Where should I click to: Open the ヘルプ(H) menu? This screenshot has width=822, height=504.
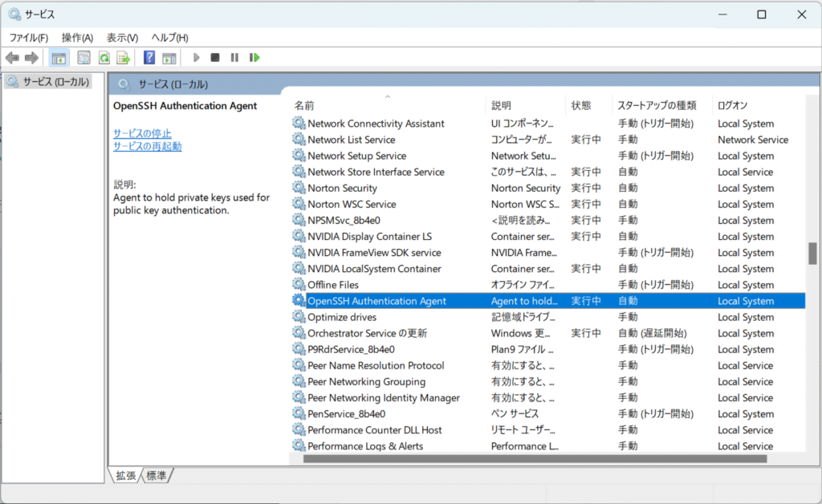click(x=170, y=38)
